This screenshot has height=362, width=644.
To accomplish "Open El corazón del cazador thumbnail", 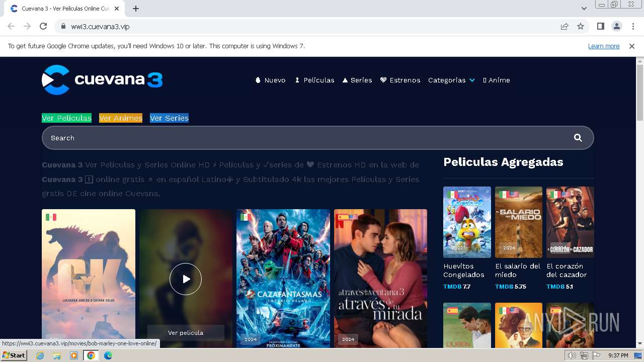I will 570,222.
